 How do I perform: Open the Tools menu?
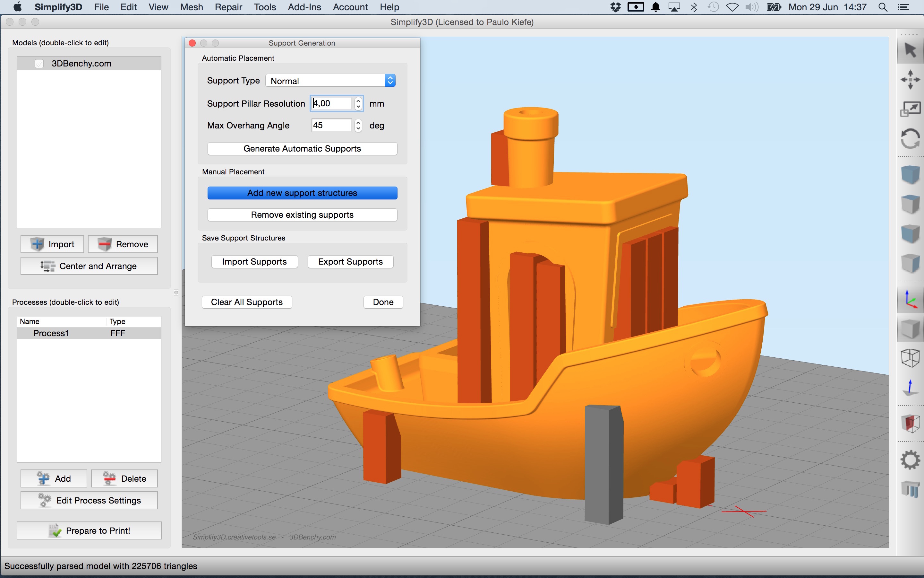click(265, 7)
